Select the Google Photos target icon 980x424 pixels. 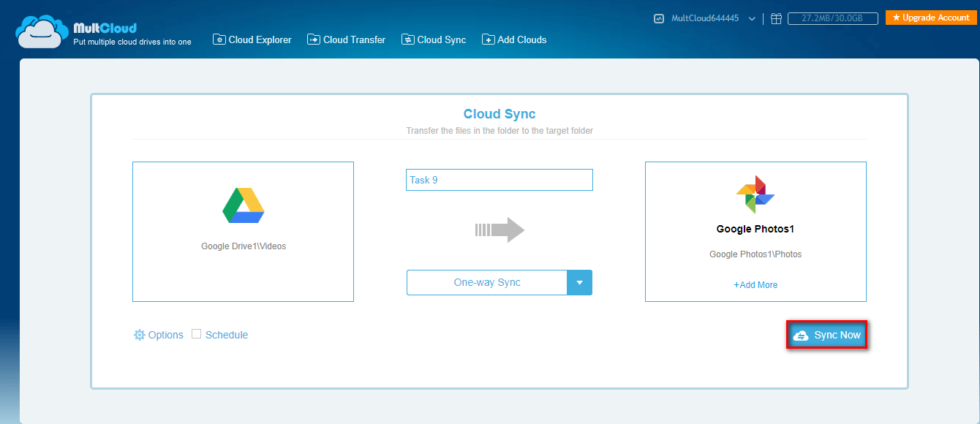[x=755, y=194]
